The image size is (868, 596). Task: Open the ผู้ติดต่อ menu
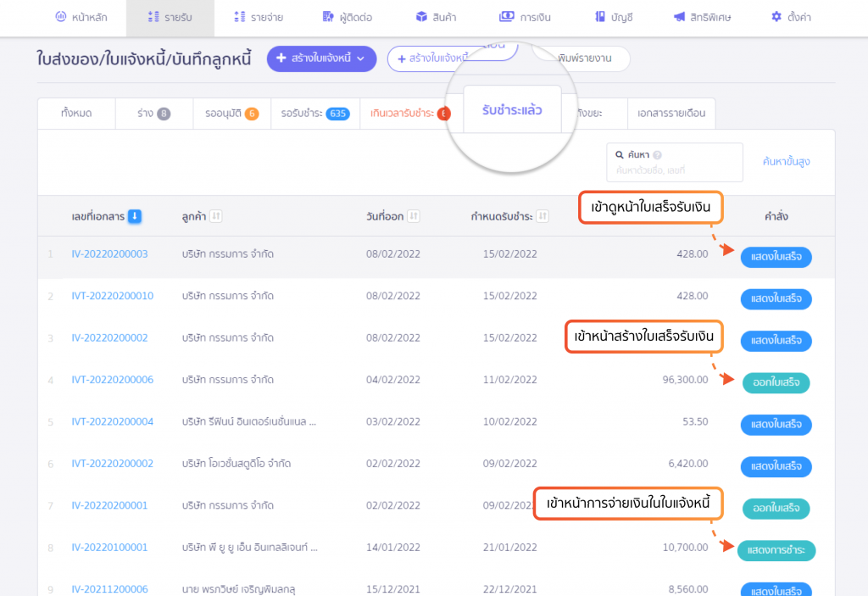point(347,17)
